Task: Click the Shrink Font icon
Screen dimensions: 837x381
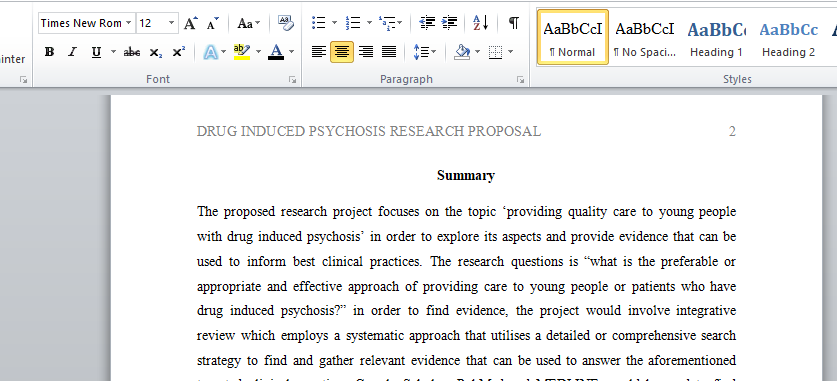Action: 212,23
